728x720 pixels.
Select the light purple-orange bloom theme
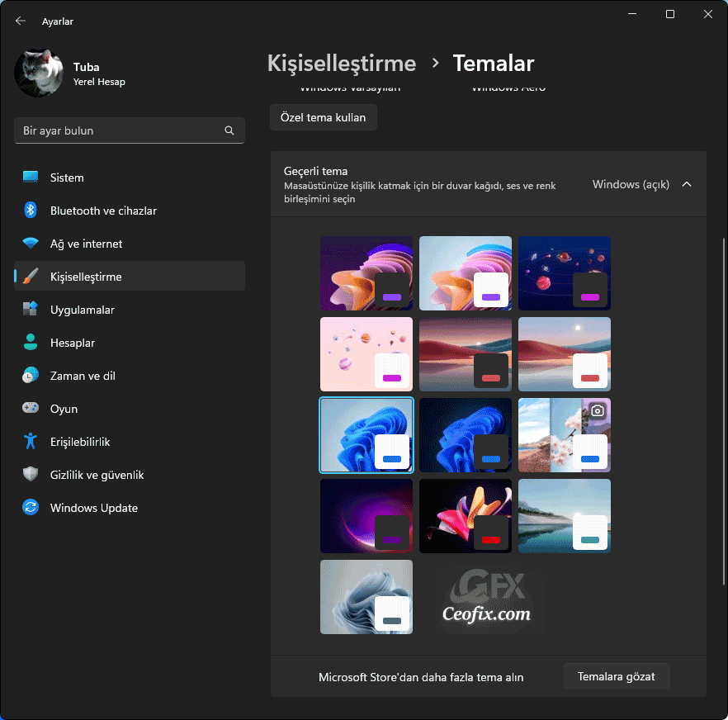[x=466, y=273]
